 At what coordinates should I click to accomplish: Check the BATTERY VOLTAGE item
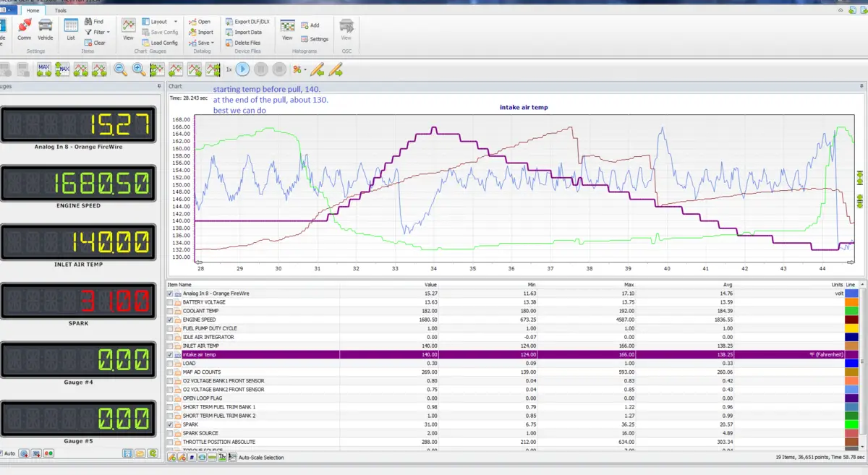coord(171,302)
